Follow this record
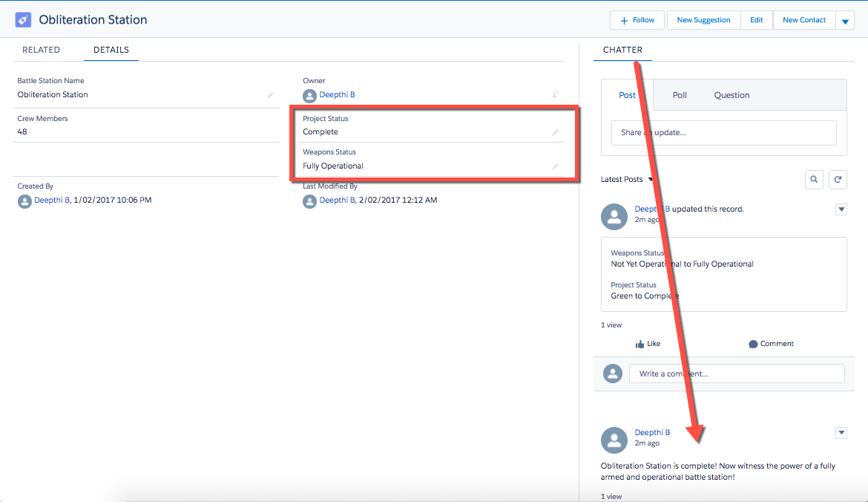The height and width of the screenshot is (502, 868). (x=638, y=21)
